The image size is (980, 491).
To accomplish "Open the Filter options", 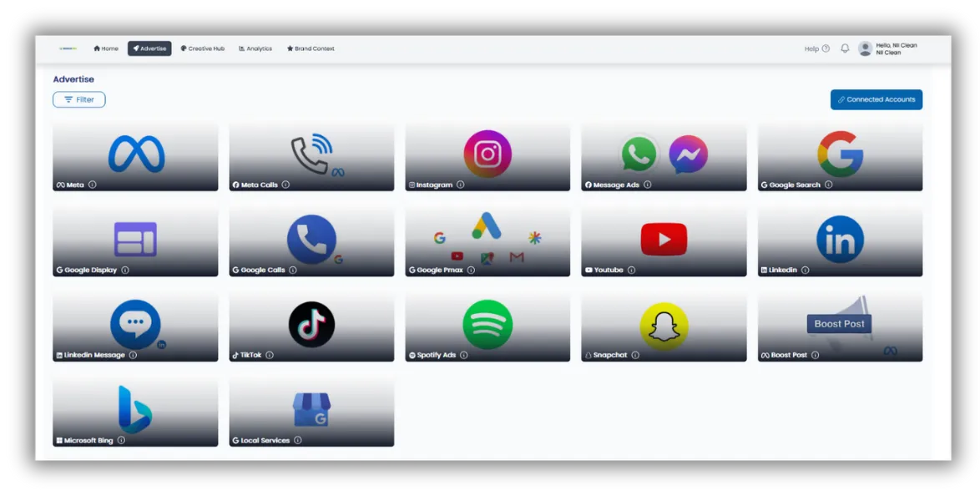I will pyautogui.click(x=78, y=99).
